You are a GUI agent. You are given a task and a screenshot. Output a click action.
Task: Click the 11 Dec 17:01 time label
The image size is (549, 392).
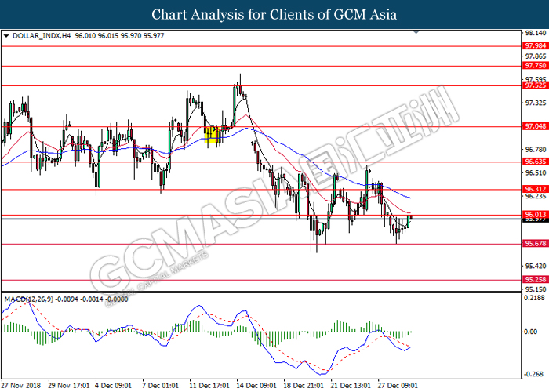[x=209, y=386]
